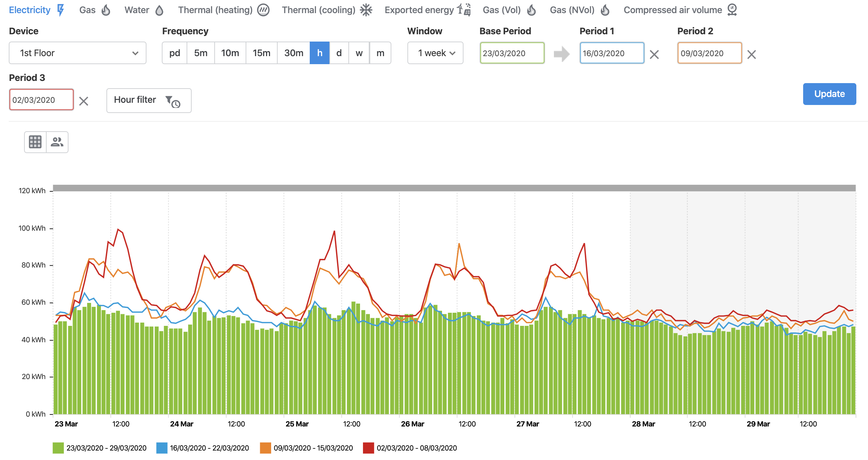Screen dimensions: 868x460
Task: Open the 1st Floor device dropdown
Action: pos(78,53)
